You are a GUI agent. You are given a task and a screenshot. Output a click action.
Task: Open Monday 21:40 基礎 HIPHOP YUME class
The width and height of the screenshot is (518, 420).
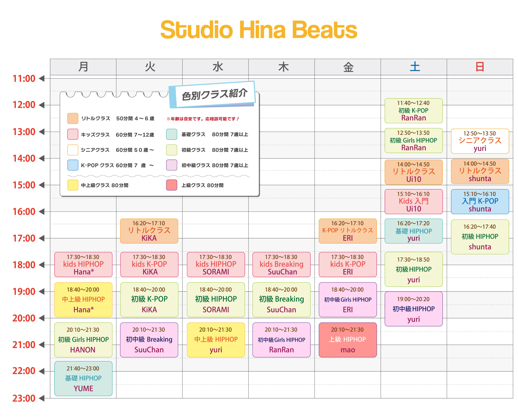tap(83, 378)
